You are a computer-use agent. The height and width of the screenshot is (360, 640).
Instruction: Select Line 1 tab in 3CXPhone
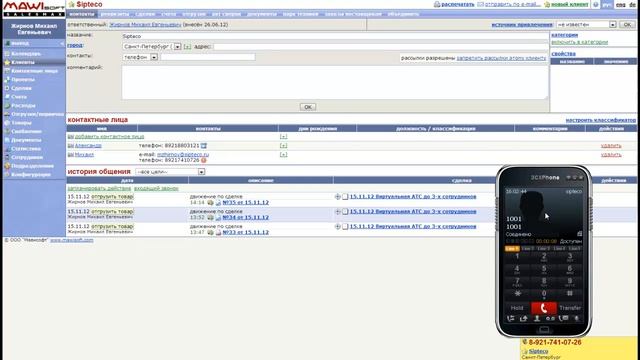[512, 248]
